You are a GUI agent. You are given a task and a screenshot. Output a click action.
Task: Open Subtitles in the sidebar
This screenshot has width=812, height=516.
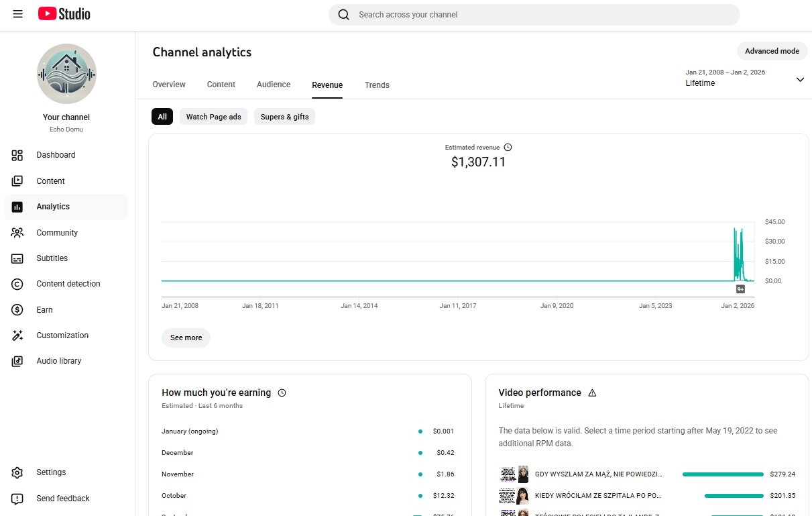tap(52, 258)
